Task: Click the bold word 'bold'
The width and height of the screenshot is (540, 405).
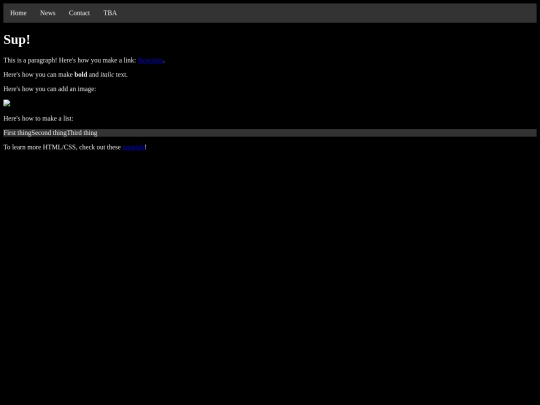Action: tap(81, 75)
